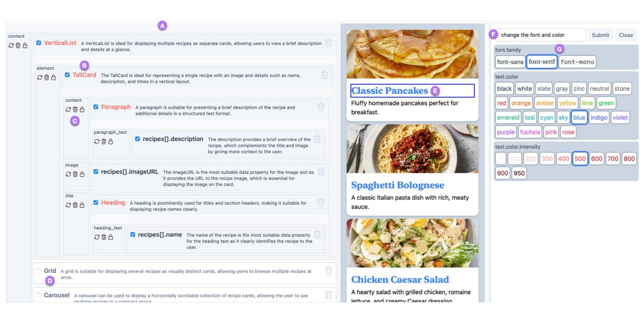Click trash icon under heading_text slot

[x=104, y=237]
